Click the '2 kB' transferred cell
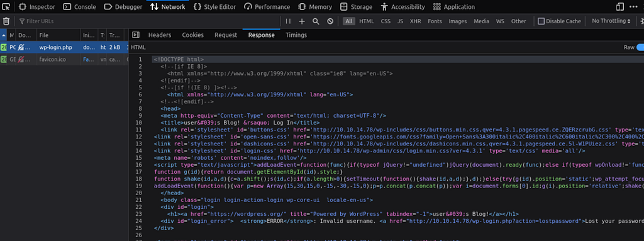This screenshot has width=644, height=241. click(114, 47)
